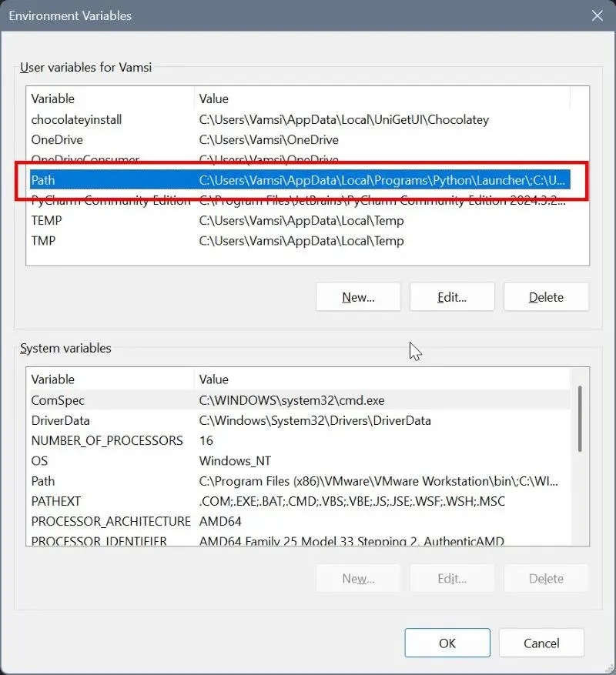Select the ComSpec system variable

click(x=300, y=400)
